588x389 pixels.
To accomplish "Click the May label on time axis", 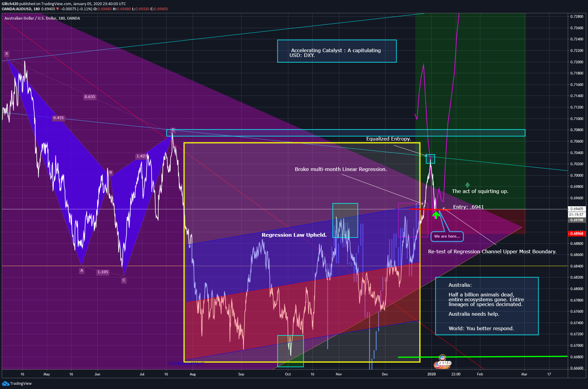I will click(47, 374).
